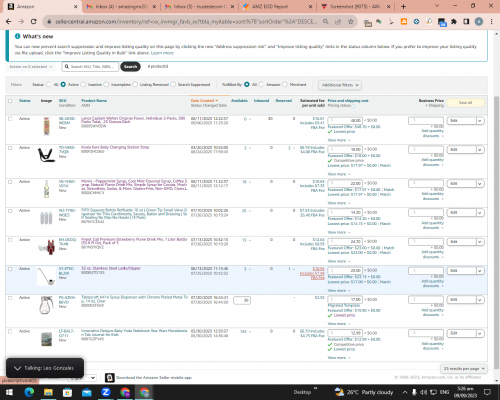Select the Inactive status radio button
The height and width of the screenshot is (400, 500).
(x=83, y=85)
